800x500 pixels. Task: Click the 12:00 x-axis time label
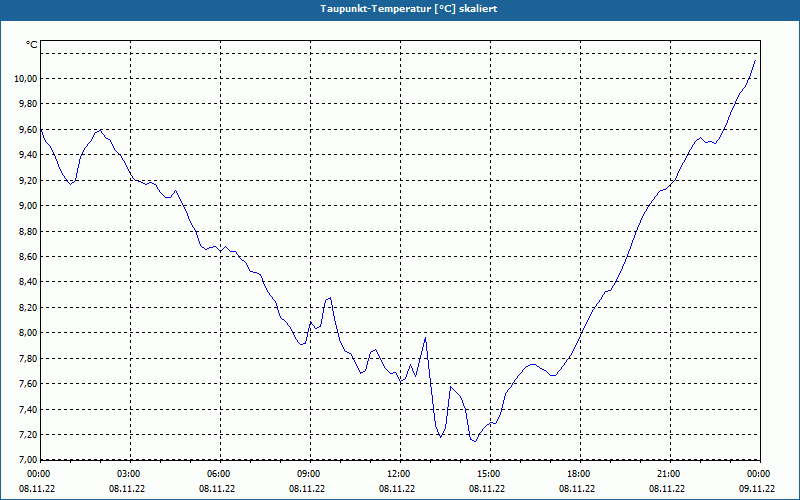(x=399, y=474)
